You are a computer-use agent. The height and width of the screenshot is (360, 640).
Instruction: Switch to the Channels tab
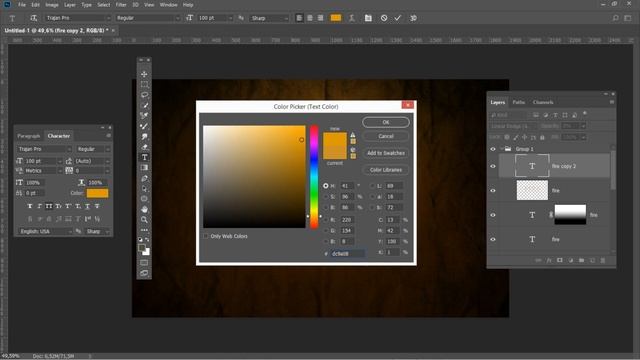coord(543,102)
